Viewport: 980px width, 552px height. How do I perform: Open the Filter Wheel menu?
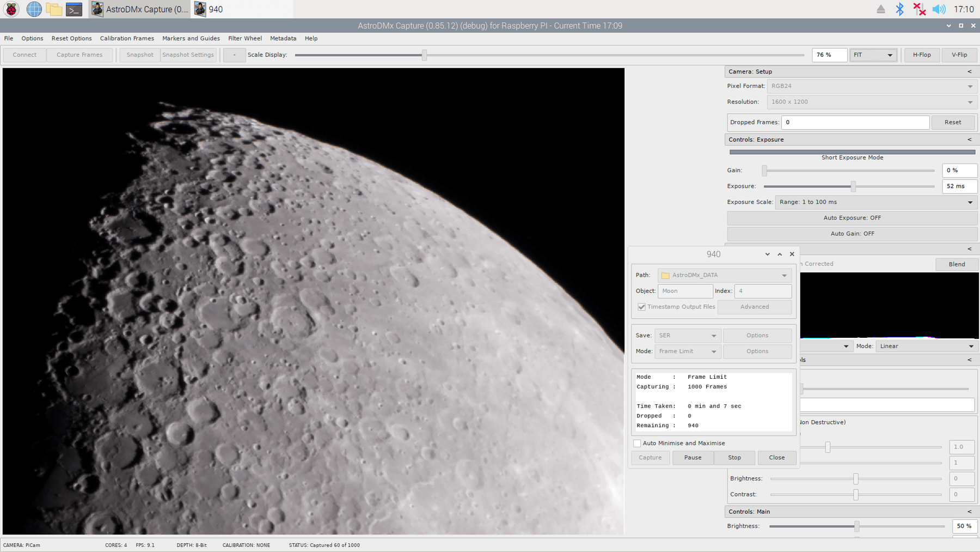point(245,38)
